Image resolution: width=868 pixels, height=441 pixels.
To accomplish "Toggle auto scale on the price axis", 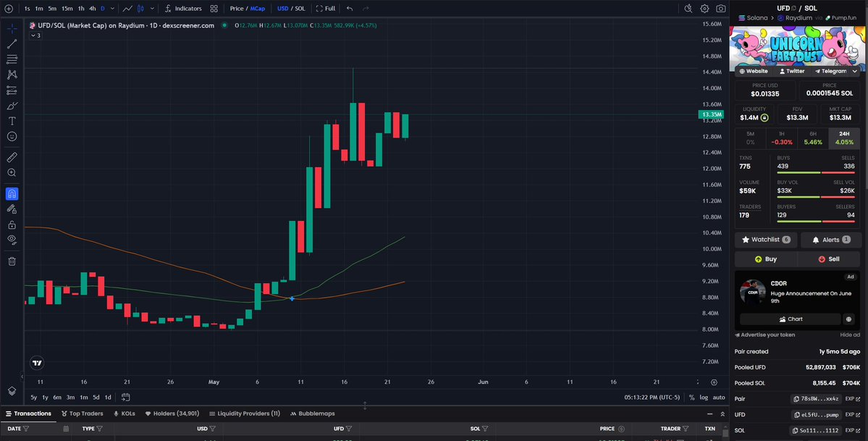I will [719, 398].
